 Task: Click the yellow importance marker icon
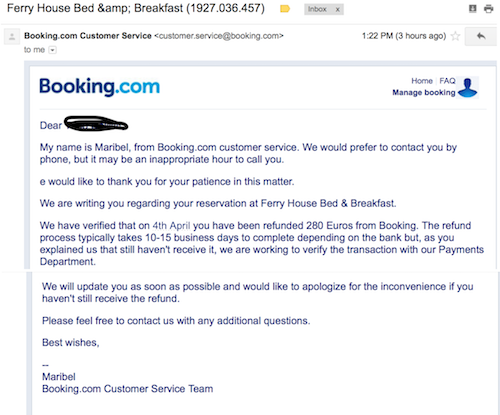pyautogui.click(x=285, y=9)
